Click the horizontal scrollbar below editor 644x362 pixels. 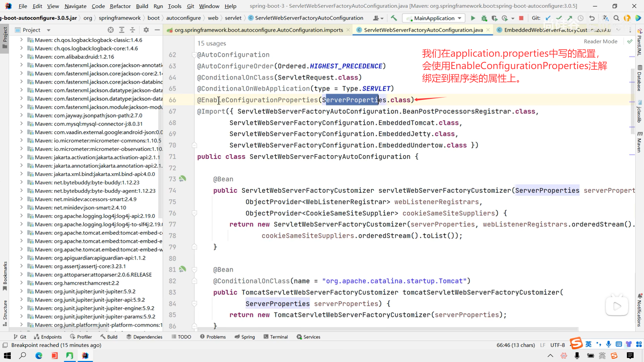point(386,329)
